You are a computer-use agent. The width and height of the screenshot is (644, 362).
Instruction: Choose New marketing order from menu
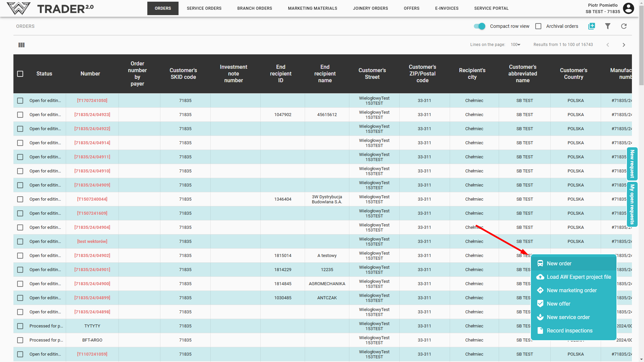point(572,291)
